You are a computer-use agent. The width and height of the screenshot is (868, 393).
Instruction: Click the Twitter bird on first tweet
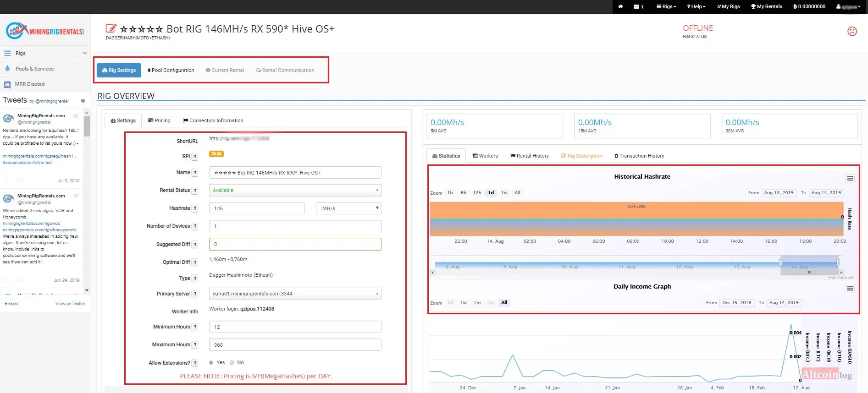click(76, 116)
